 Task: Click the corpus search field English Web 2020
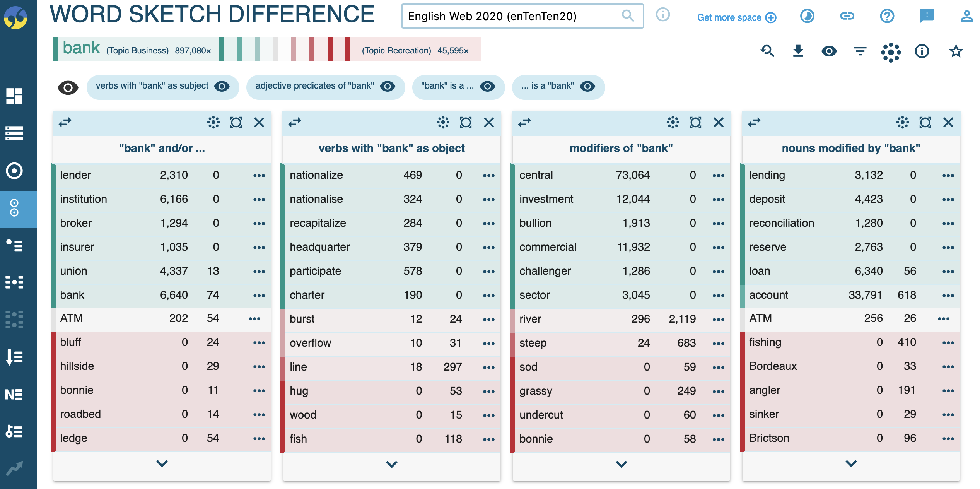click(x=522, y=16)
